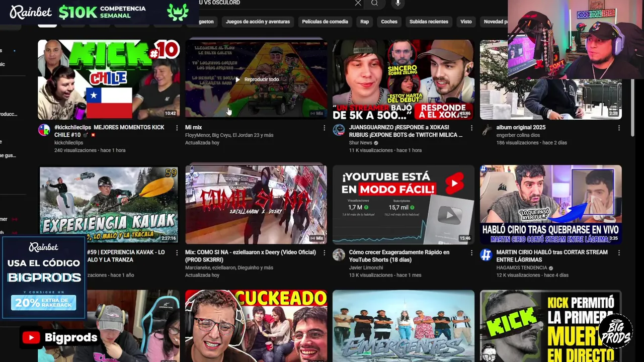Click Shur News channel avatar
This screenshot has width=644, height=362.
(x=339, y=130)
